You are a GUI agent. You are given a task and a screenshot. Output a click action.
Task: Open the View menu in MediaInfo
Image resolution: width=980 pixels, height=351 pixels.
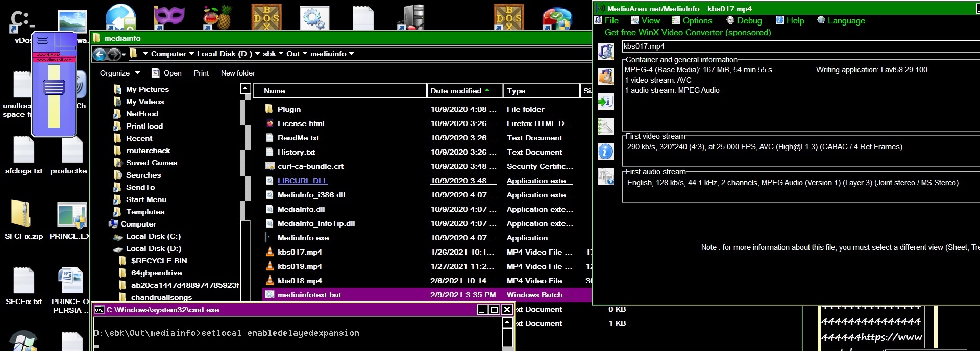click(x=645, y=20)
